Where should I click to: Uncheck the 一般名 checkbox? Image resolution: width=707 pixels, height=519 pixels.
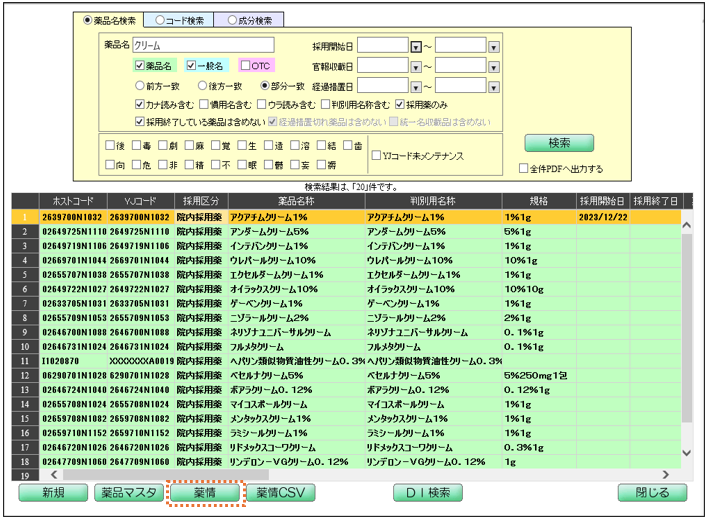(191, 65)
